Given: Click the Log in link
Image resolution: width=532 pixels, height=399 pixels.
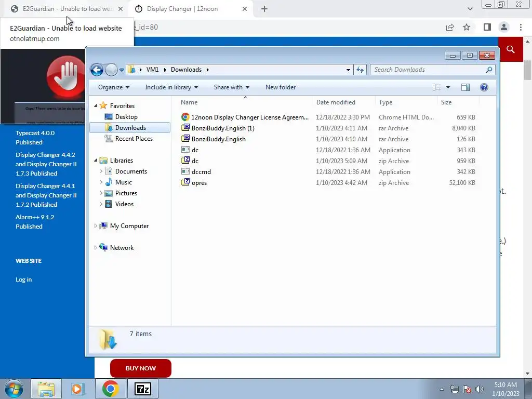Looking at the screenshot, I should (23, 280).
